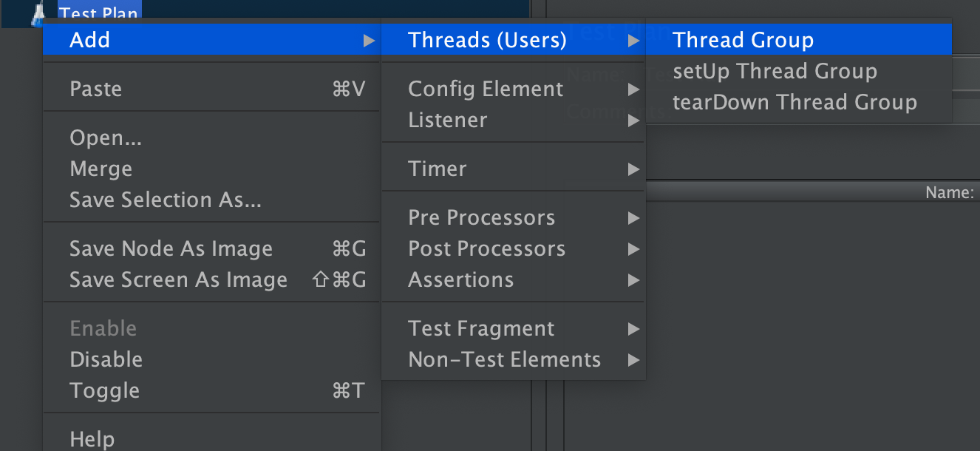Viewport: 980px width, 451px height.
Task: Open the Post Processors submenu
Action: 486,249
